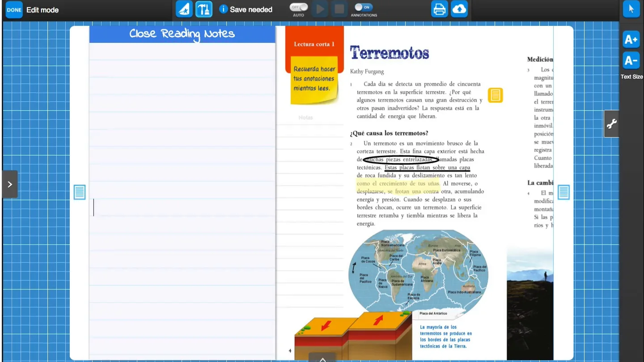
Task: Expand the bottom panel chevron
Action: (x=322, y=358)
